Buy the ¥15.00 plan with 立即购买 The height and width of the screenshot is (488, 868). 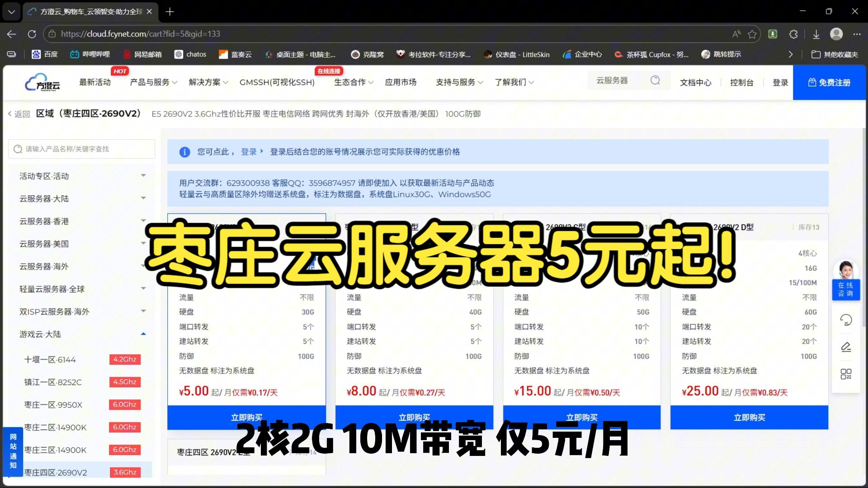pyautogui.click(x=582, y=418)
